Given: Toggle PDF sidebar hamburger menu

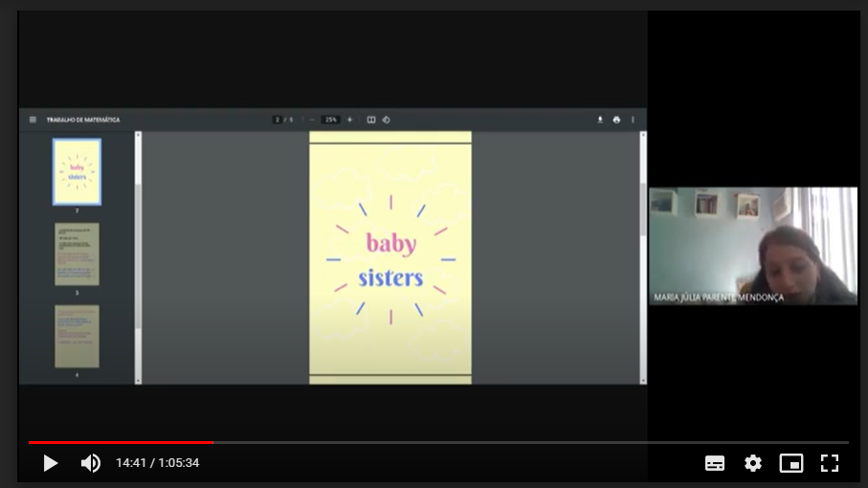Looking at the screenshot, I should click(x=33, y=120).
